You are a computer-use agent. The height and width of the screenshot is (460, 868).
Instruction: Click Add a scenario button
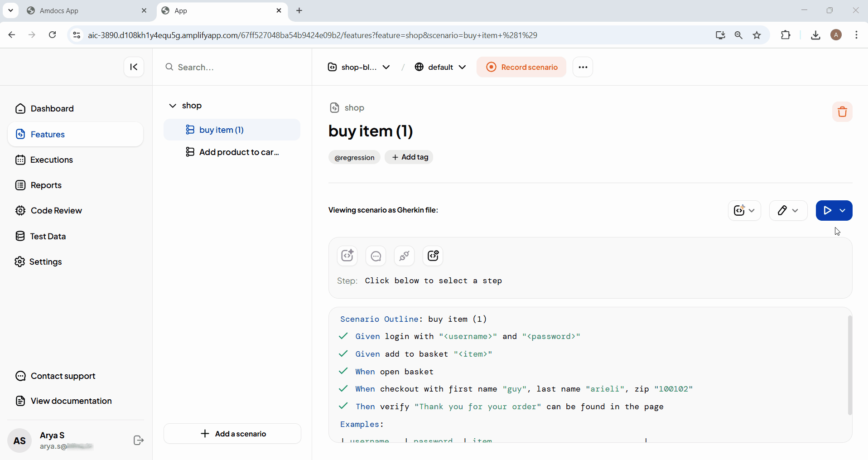(x=232, y=434)
